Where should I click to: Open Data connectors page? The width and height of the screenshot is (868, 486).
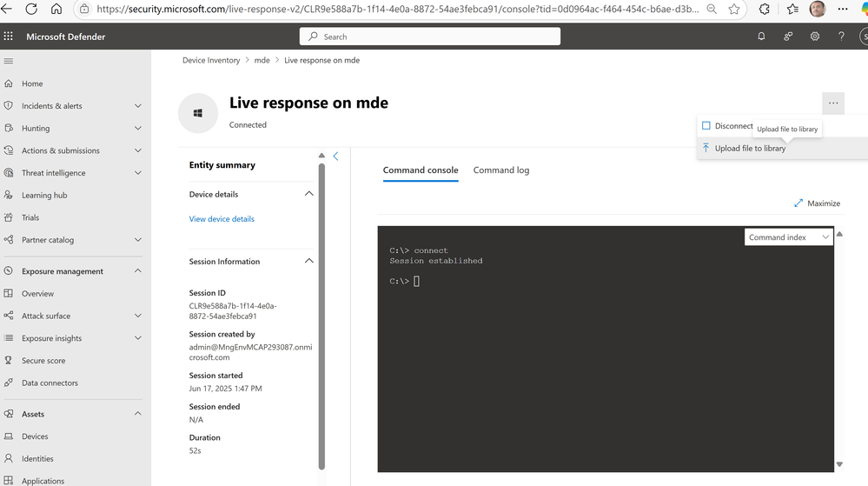tap(50, 383)
